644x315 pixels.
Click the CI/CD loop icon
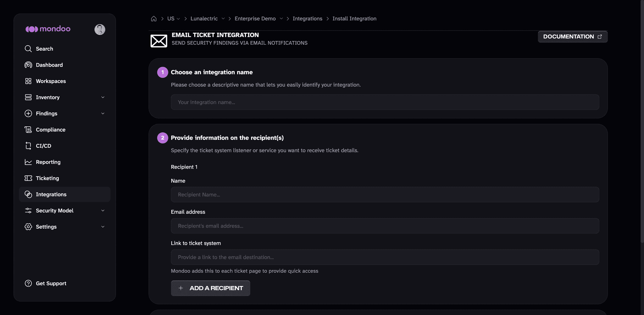point(28,146)
